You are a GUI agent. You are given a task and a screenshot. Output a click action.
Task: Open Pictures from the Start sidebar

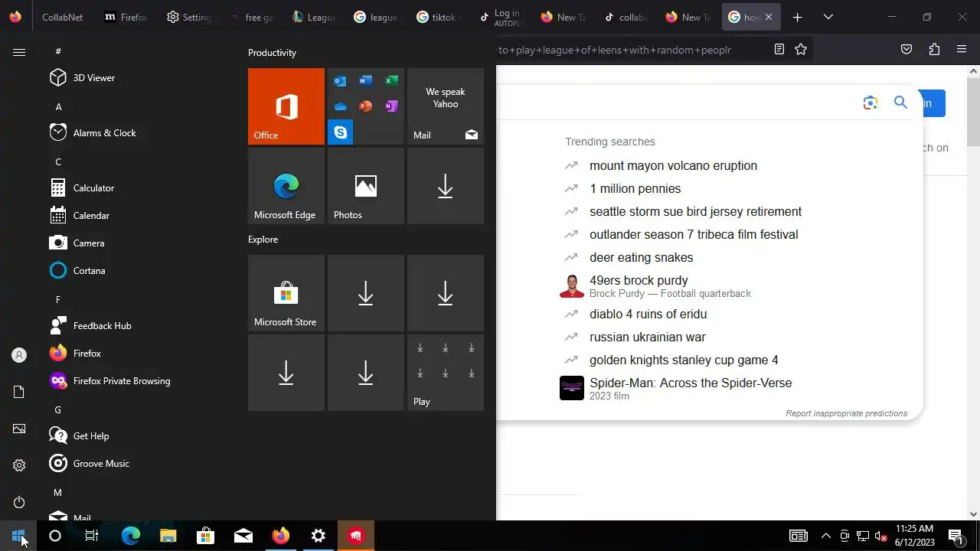pos(19,429)
